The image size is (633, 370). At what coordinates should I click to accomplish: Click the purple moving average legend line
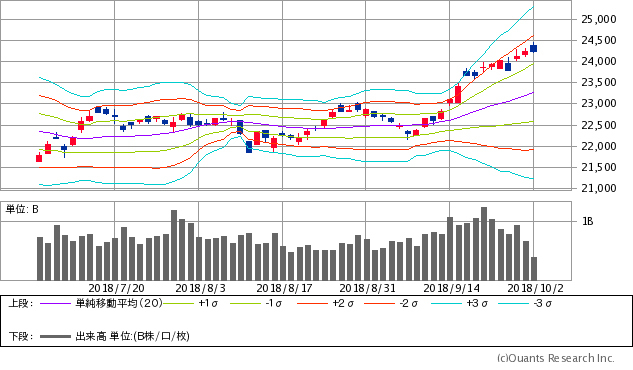[x=55, y=303]
